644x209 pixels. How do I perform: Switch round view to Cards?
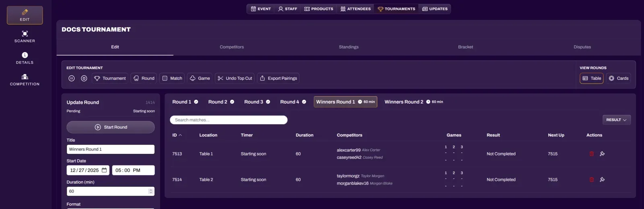tap(619, 79)
